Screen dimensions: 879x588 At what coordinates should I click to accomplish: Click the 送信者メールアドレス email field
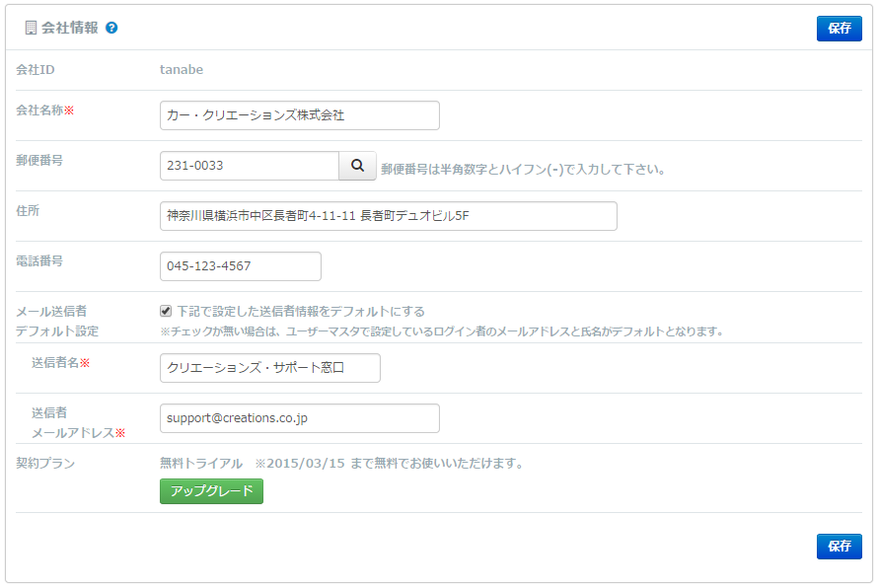[x=299, y=418]
